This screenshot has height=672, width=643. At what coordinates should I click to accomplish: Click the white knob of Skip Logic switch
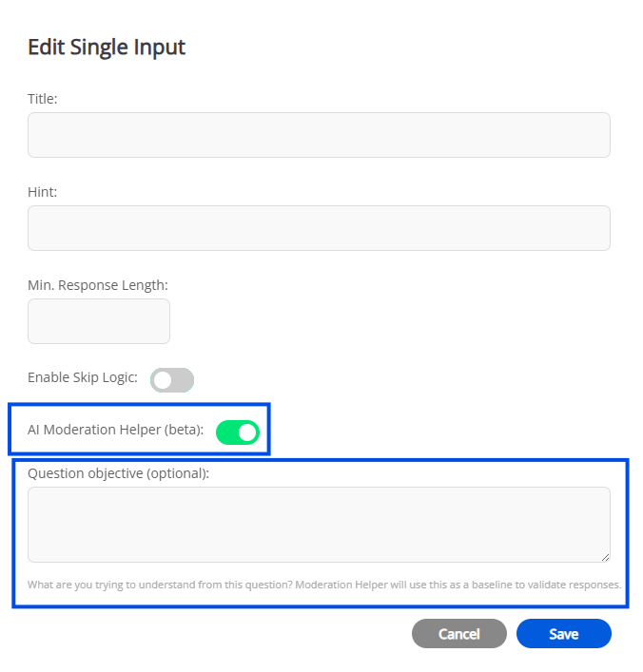pyautogui.click(x=163, y=380)
